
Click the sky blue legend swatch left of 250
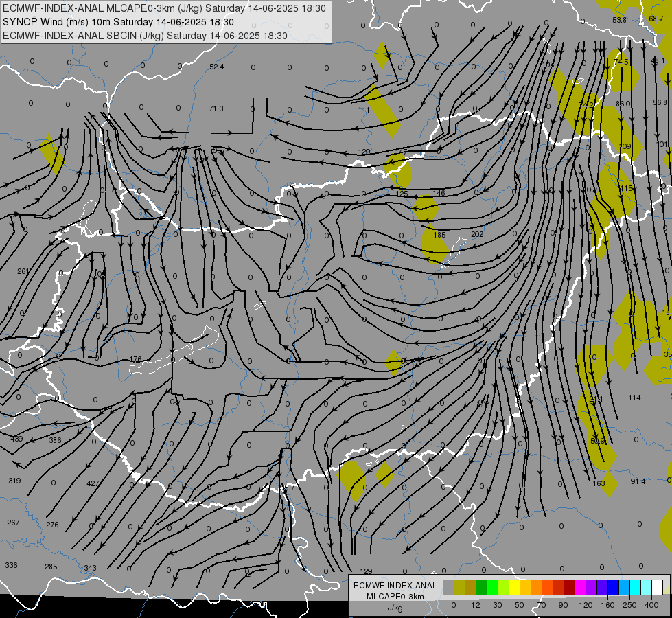coord(625,588)
